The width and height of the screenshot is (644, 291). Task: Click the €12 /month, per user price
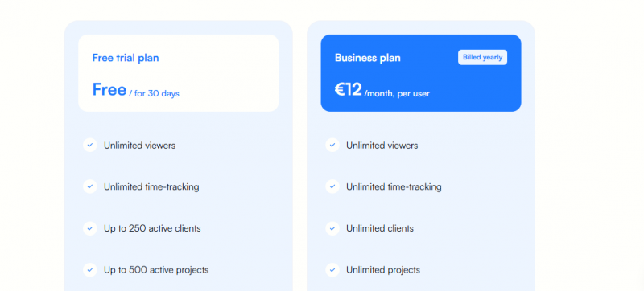point(382,90)
